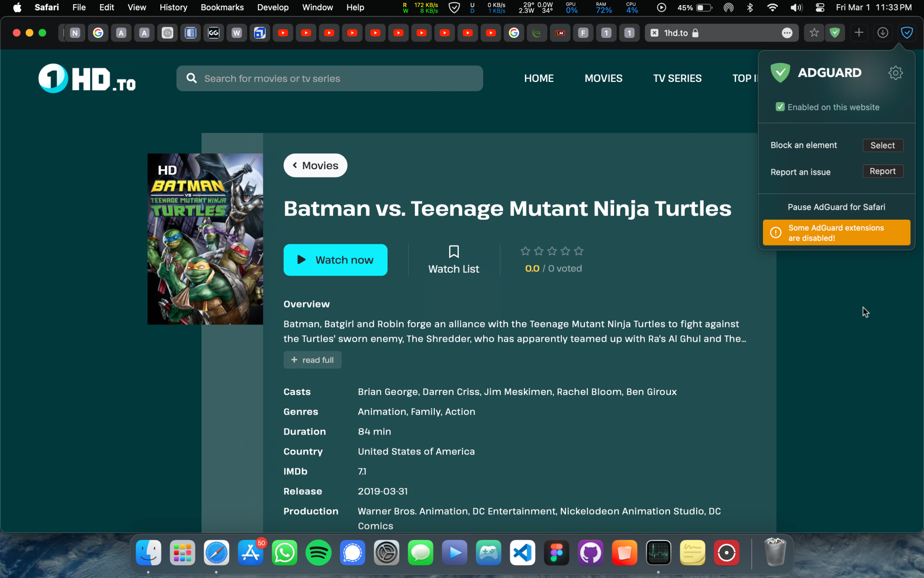924x578 pixels.
Task: Open Launchpad from the Dock
Action: click(182, 553)
